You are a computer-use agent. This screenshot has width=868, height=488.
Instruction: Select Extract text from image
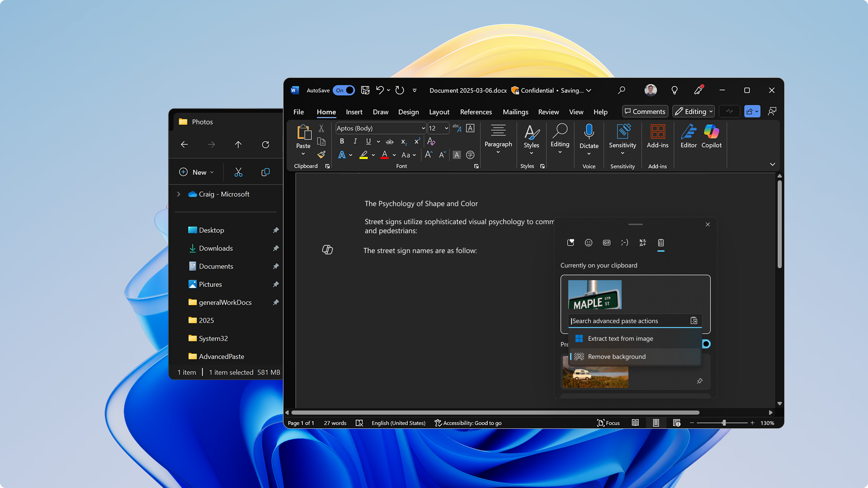click(636, 338)
